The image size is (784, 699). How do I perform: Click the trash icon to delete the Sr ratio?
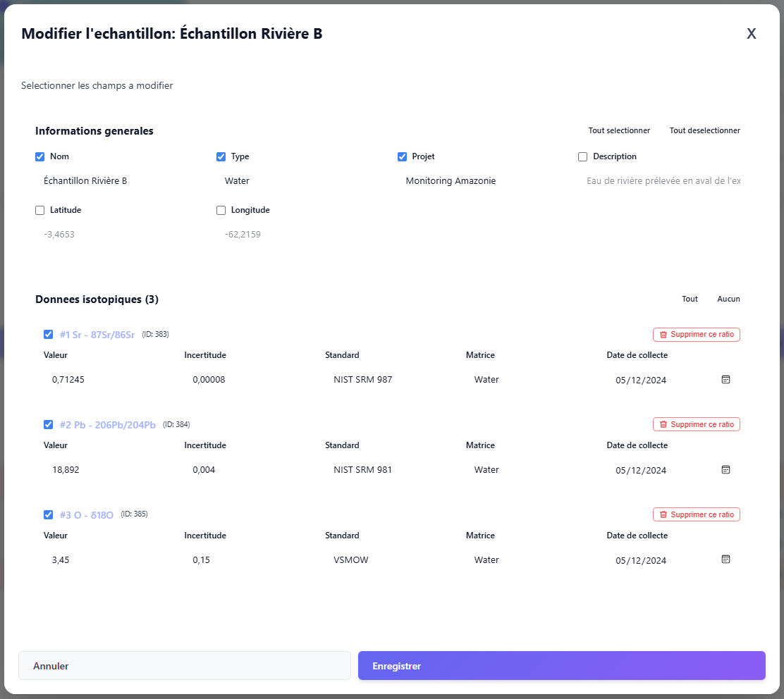coord(663,334)
